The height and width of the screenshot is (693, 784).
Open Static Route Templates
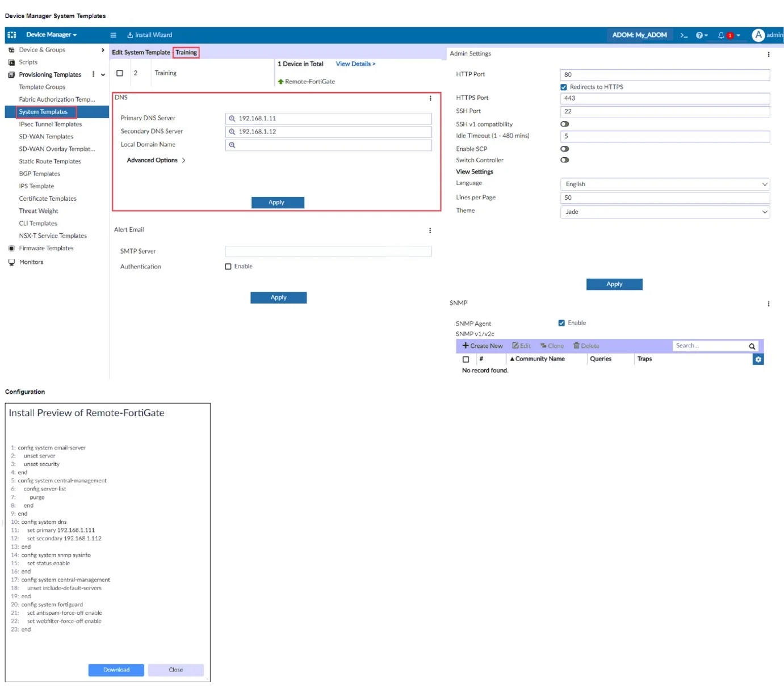point(50,162)
